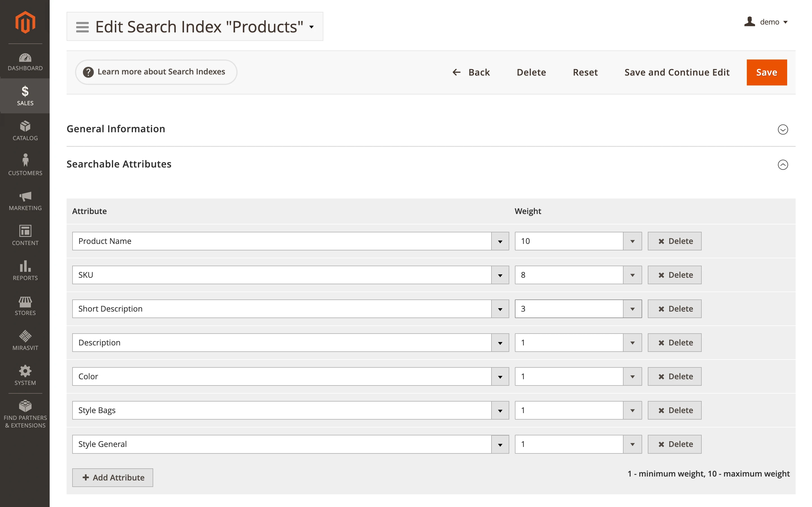
Task: Open the Marketing megaphone icon
Action: 25,200
